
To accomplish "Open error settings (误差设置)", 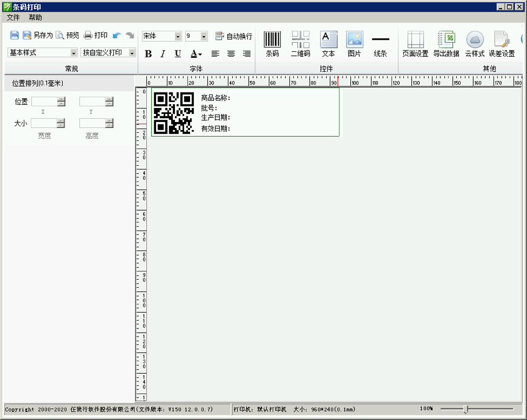I will (502, 44).
